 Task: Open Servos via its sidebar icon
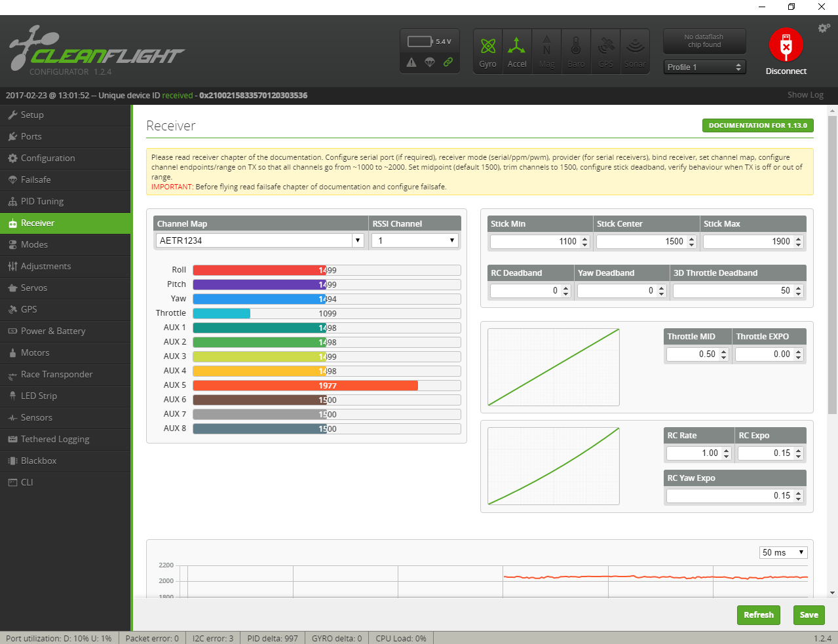coord(12,288)
